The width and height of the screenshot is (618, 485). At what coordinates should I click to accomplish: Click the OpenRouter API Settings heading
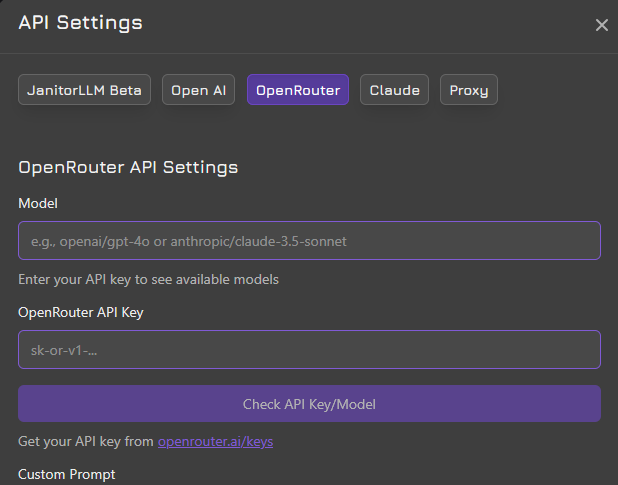128,167
